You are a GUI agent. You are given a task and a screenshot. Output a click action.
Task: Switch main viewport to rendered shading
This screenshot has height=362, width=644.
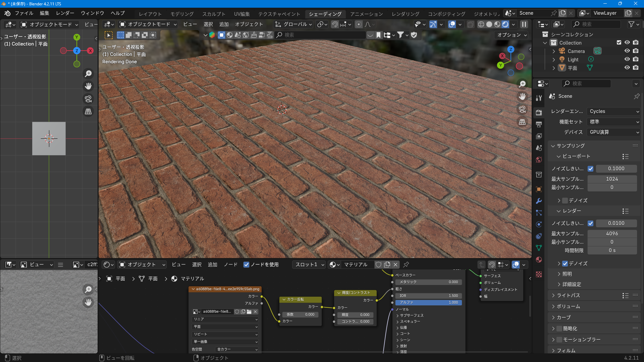point(505,24)
